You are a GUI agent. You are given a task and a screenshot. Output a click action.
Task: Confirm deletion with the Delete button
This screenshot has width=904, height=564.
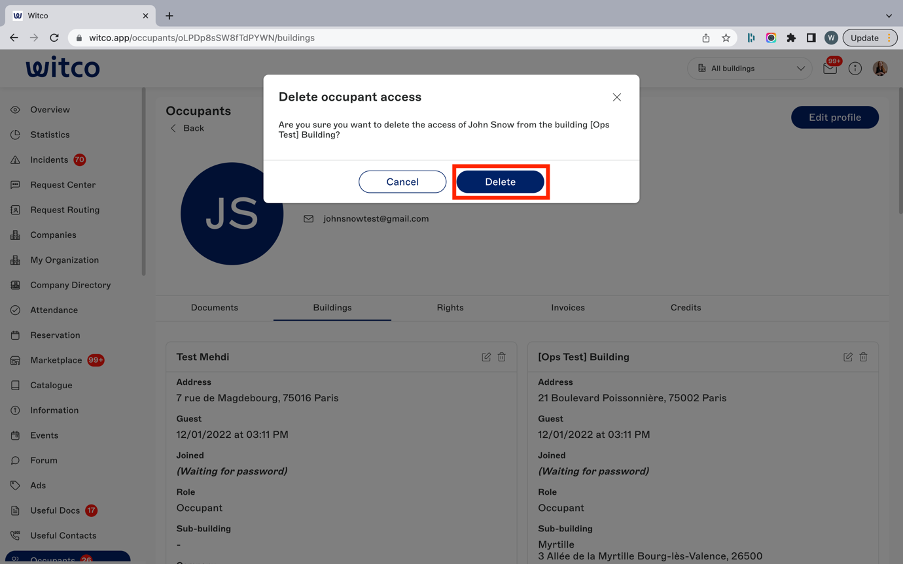(x=500, y=182)
